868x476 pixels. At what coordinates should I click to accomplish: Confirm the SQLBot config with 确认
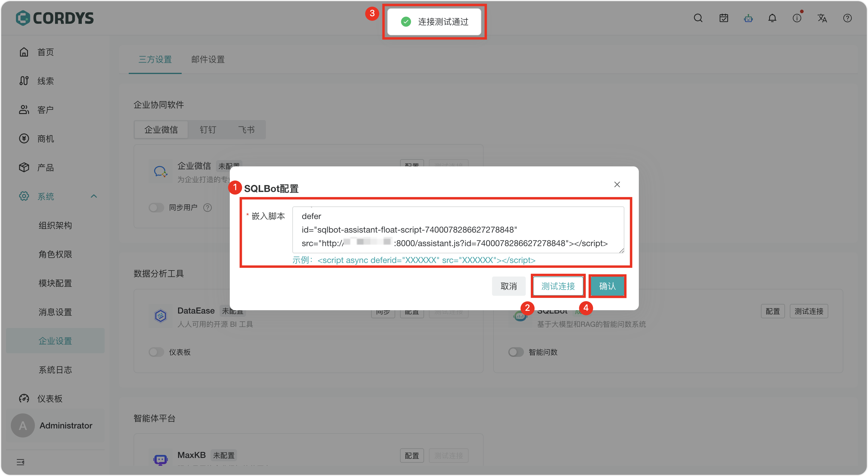[x=607, y=286]
